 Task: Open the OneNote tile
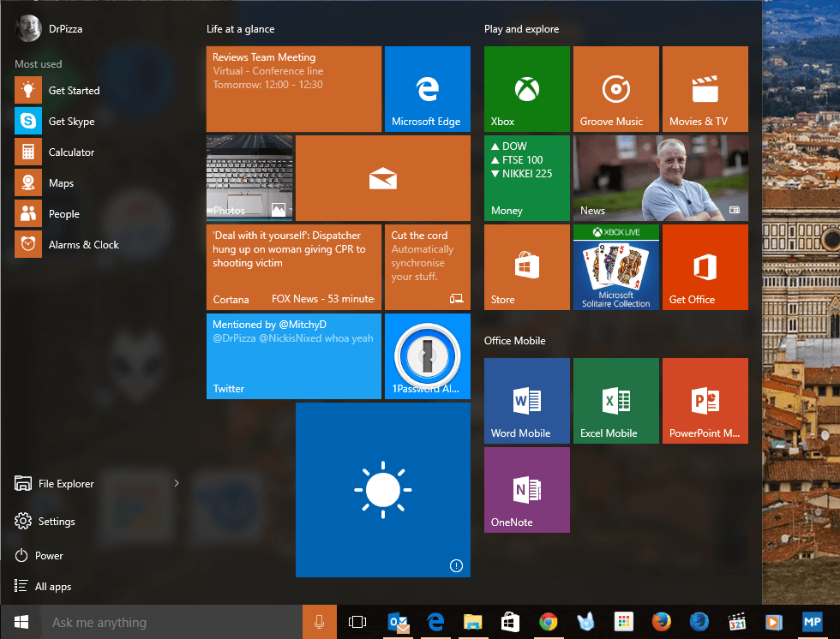(527, 490)
